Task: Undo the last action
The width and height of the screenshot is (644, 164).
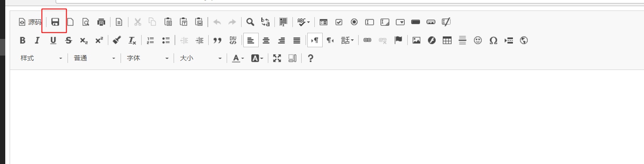Action: click(x=217, y=22)
